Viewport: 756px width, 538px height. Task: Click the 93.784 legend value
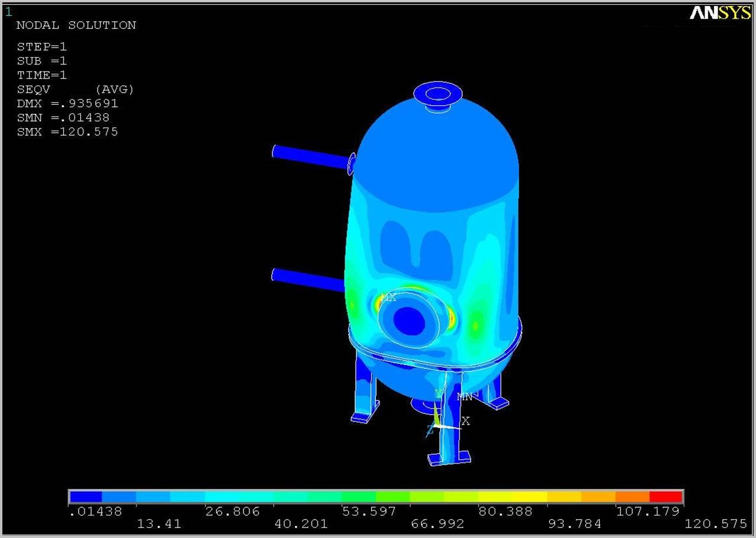575,524
